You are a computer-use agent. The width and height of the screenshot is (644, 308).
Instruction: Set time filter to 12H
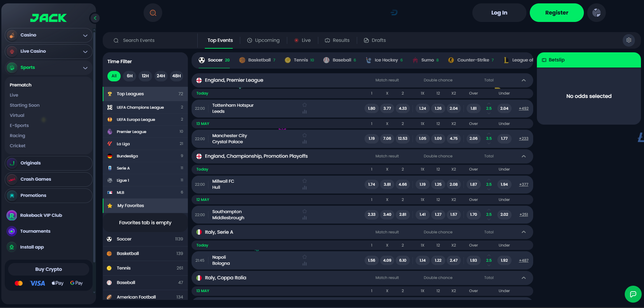click(x=145, y=76)
